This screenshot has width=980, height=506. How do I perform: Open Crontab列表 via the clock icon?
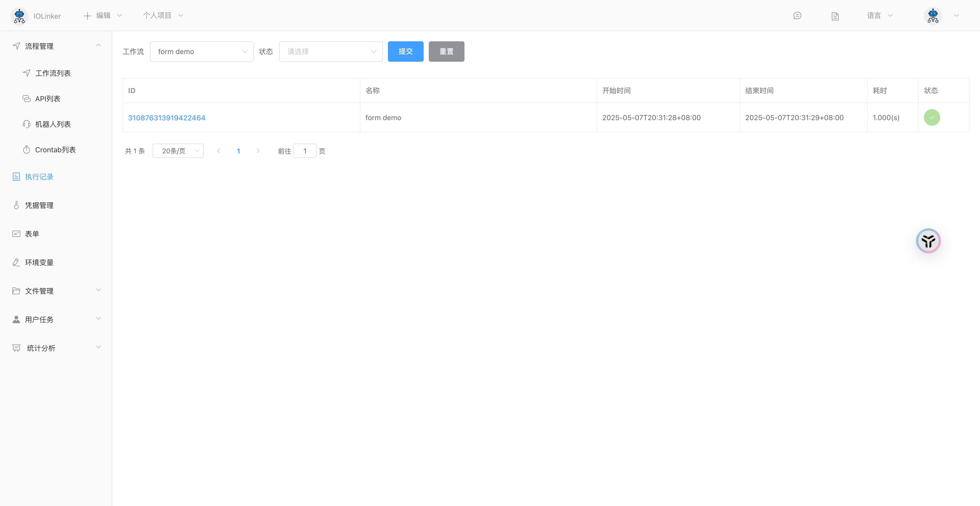click(26, 149)
